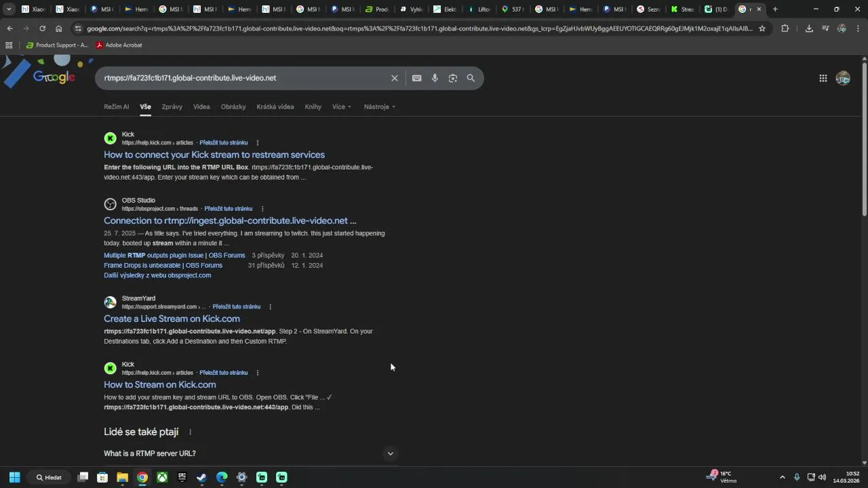
Task: Select the Zprávy results tab
Action: coord(172,107)
